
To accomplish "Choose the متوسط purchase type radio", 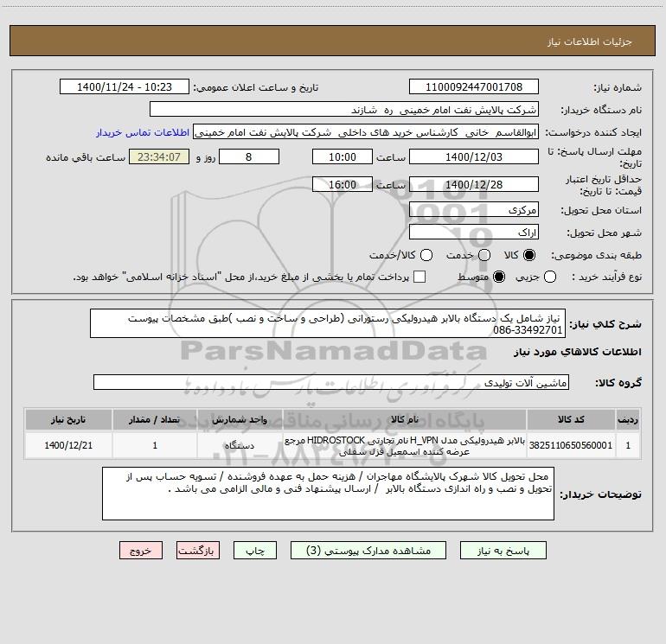I will (499, 277).
